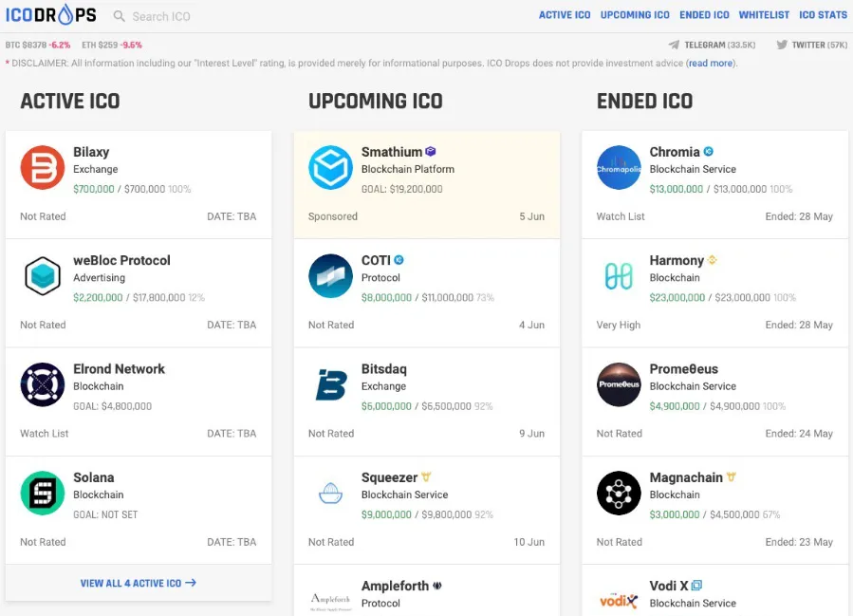The width and height of the screenshot is (853, 616).
Task: Open the Smathium project title
Action: [x=392, y=152]
